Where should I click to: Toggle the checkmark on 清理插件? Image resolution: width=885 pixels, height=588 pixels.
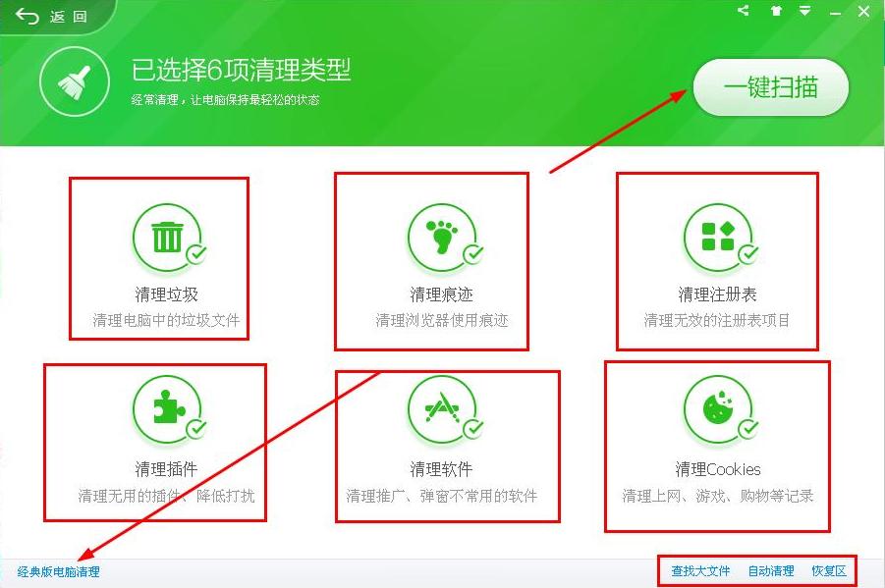point(197,429)
